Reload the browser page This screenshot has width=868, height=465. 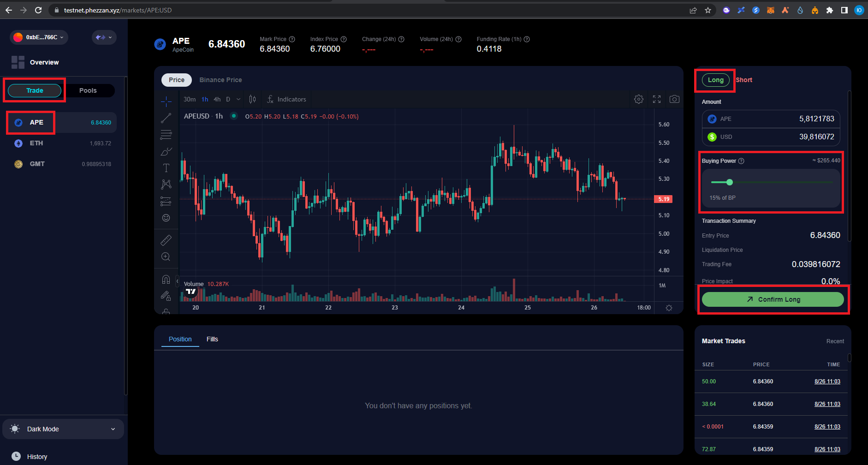click(x=38, y=10)
